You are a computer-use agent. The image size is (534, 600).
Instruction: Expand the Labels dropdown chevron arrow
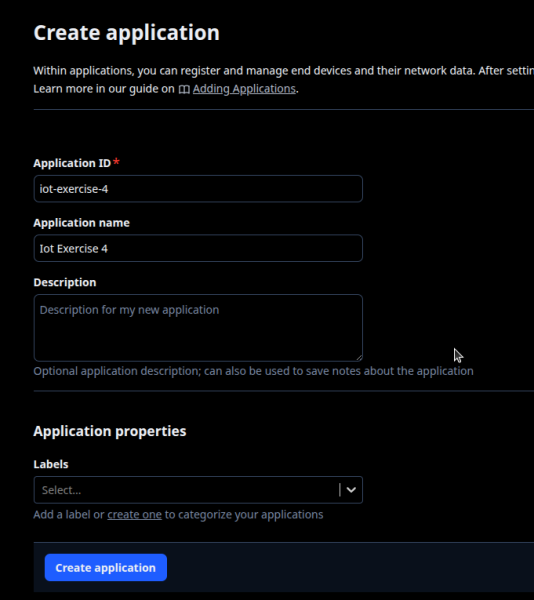(351, 490)
